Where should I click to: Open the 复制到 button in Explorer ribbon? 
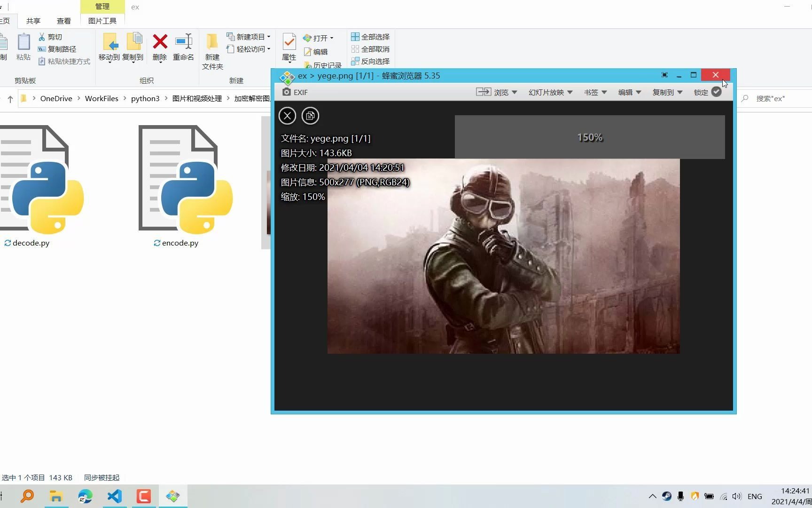point(133,48)
